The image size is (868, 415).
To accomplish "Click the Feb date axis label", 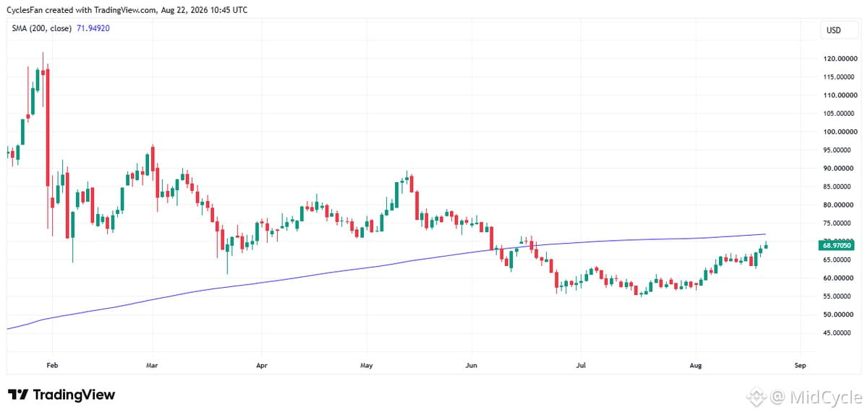I will 51,366.
